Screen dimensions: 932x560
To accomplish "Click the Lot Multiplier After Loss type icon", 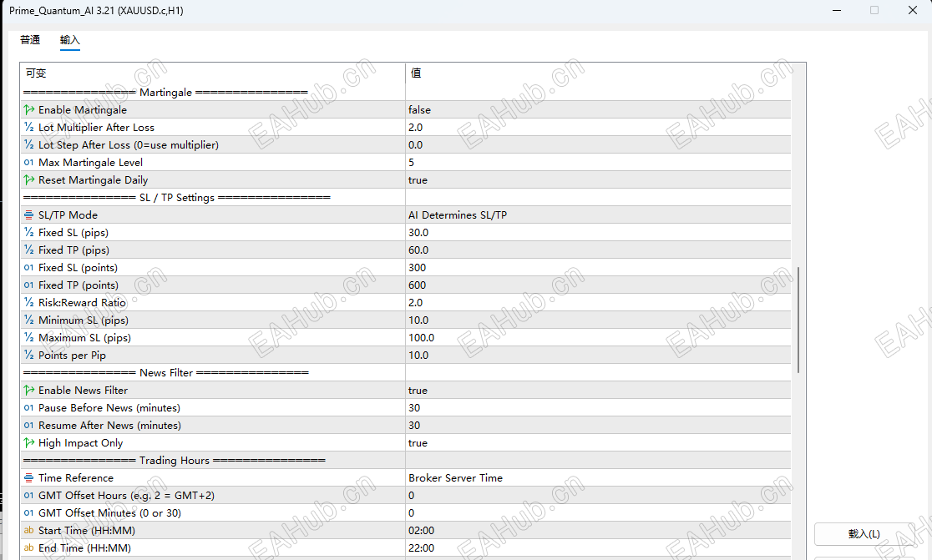I will (x=28, y=127).
